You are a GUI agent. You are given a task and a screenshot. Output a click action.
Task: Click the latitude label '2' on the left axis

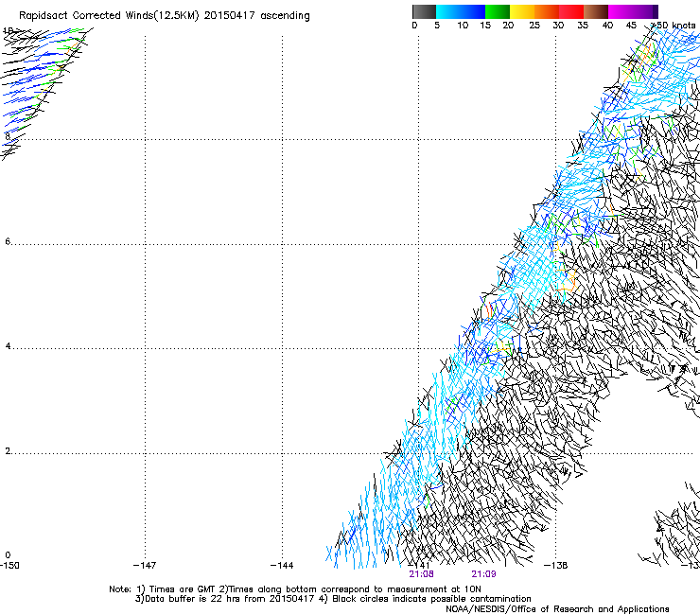(8, 451)
